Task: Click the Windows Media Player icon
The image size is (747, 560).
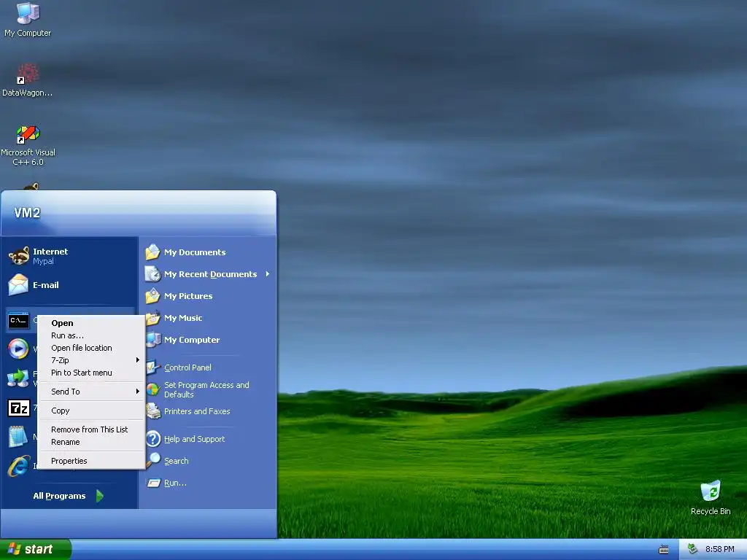Action: (18, 349)
